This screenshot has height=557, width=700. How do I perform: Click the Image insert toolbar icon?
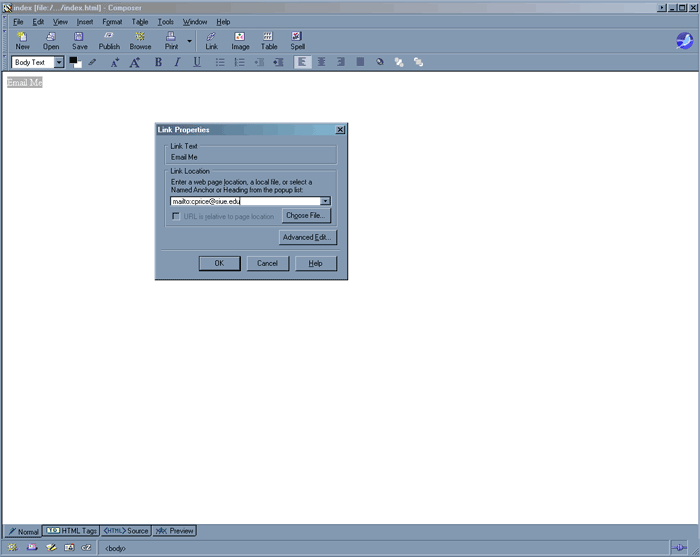point(240,40)
